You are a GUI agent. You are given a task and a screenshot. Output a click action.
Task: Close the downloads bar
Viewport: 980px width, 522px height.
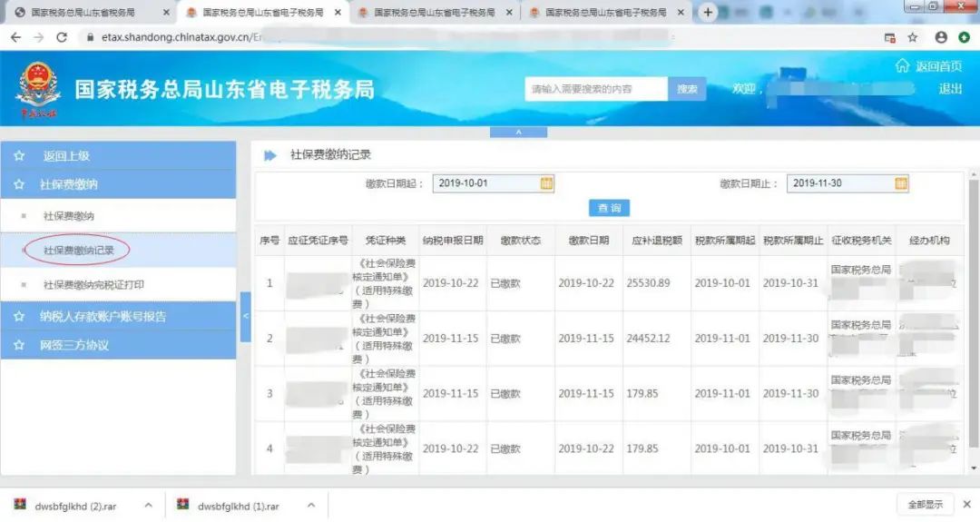(967, 504)
